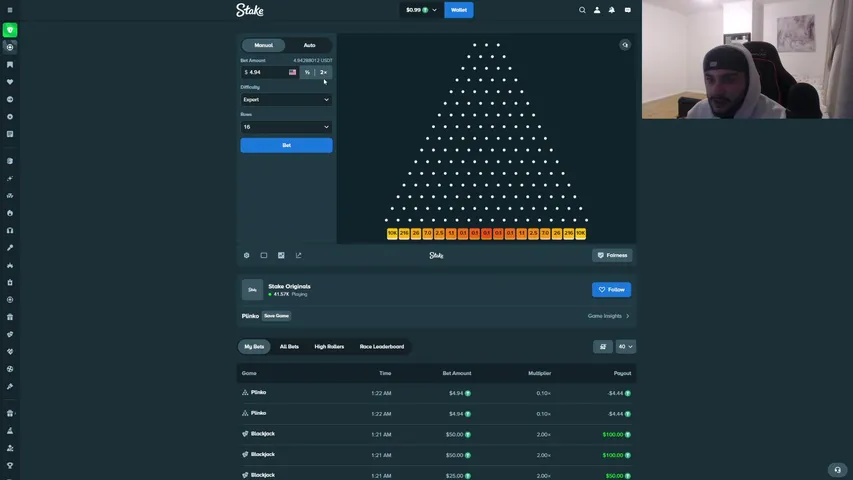Open search with the magnifier icon
This screenshot has height=480, width=853.
point(582,10)
